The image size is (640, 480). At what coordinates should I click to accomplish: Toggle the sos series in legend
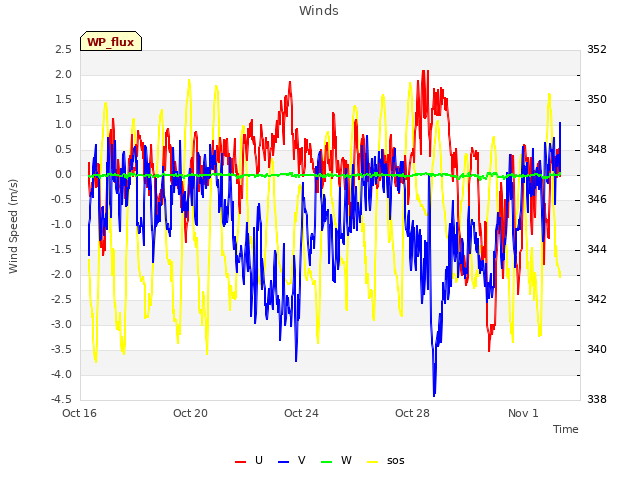click(x=386, y=460)
